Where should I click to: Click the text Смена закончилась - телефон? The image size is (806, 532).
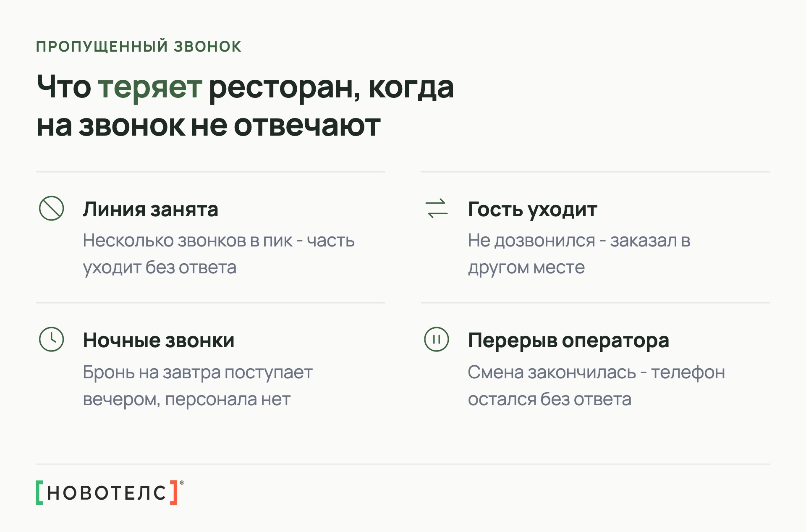pos(597,372)
